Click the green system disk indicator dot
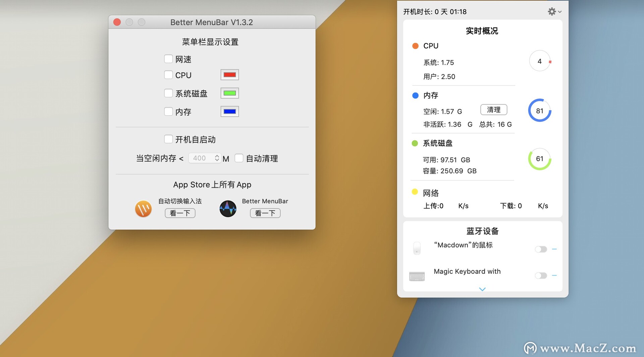Image resolution: width=644 pixels, height=357 pixels. point(415,143)
